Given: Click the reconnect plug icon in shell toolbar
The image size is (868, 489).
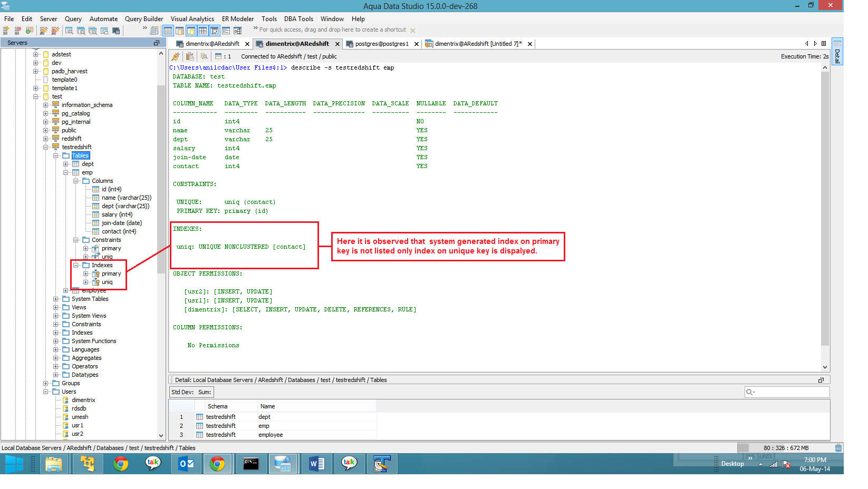Looking at the screenshot, I should pos(176,56).
